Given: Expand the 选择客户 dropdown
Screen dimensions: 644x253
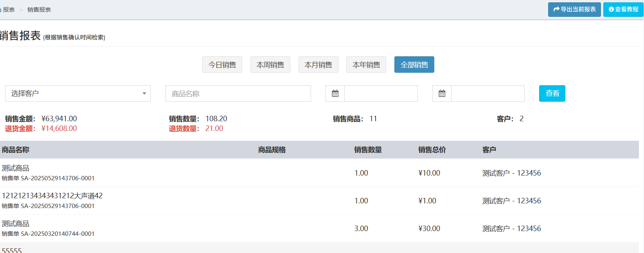Looking at the screenshot, I should (77, 93).
